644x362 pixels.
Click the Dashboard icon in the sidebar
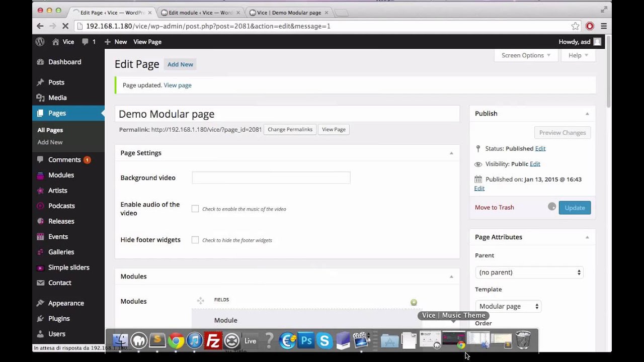(x=40, y=62)
